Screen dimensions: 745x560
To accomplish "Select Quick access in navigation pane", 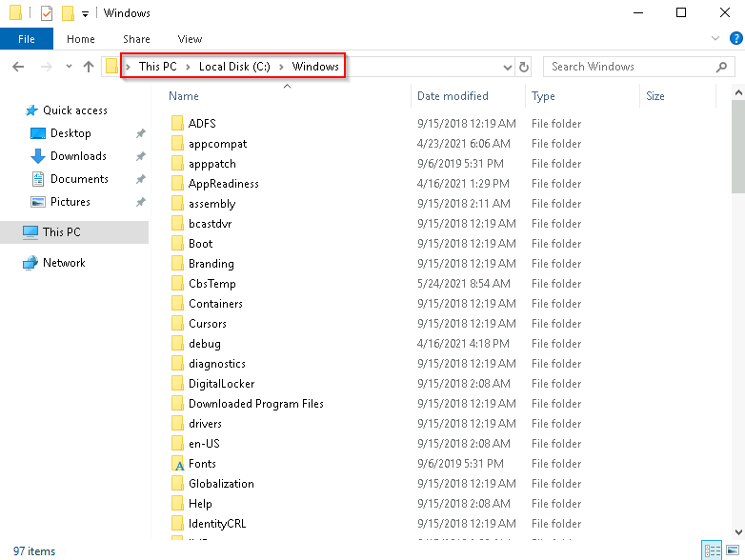I will (x=75, y=110).
